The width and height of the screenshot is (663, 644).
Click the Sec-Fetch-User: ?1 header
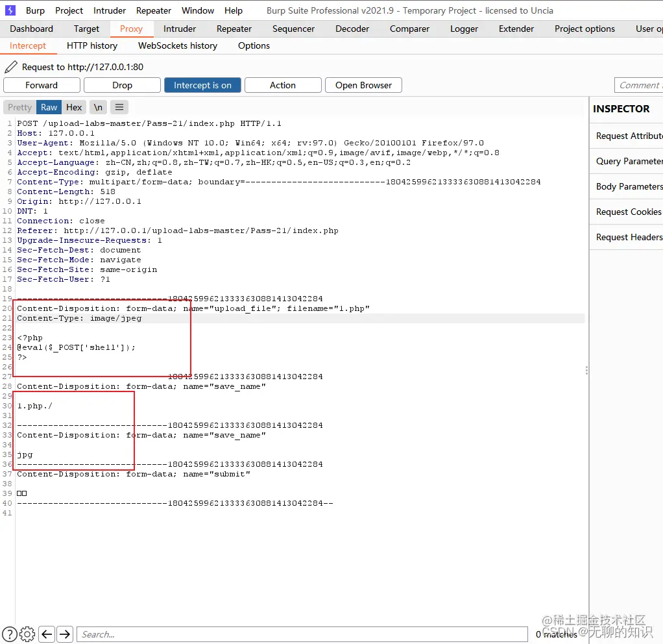(x=64, y=279)
